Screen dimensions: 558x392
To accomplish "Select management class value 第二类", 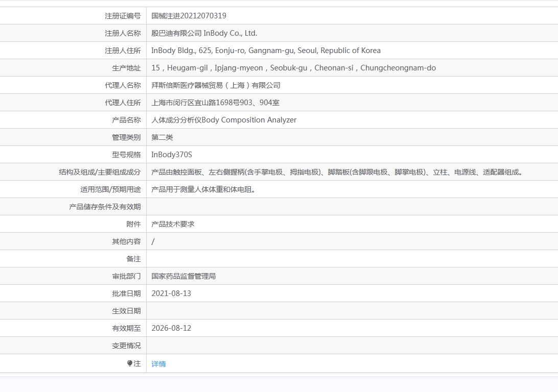I will (162, 137).
